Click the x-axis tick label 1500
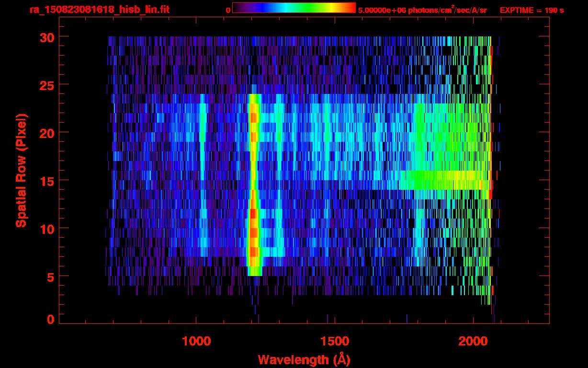The width and height of the screenshot is (588, 368). [x=335, y=341]
